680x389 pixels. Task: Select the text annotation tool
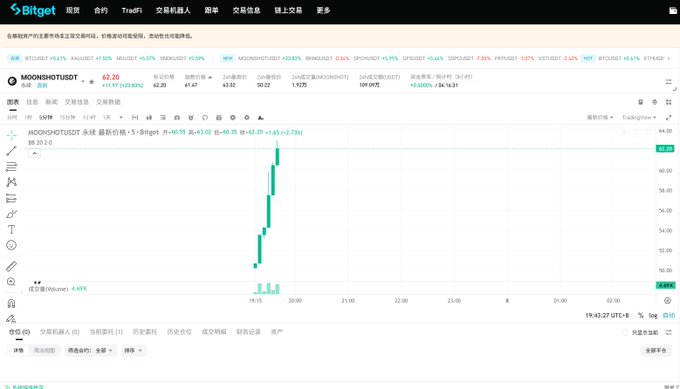[11, 229]
